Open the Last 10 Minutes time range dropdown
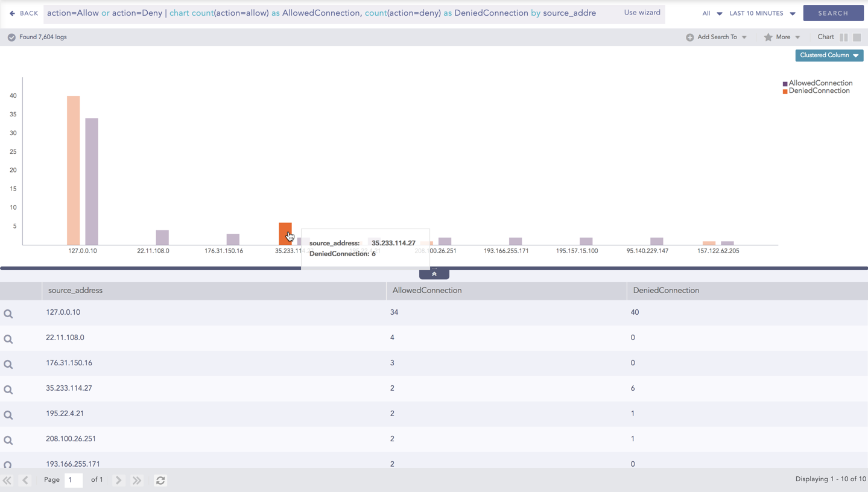The height and width of the screenshot is (492, 868). click(762, 13)
